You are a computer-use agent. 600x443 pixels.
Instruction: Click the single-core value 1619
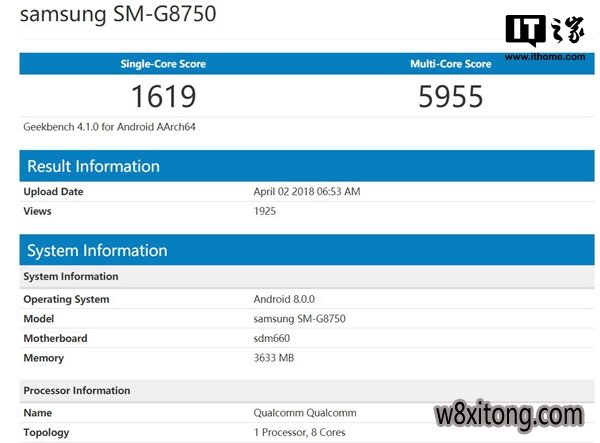click(x=163, y=96)
